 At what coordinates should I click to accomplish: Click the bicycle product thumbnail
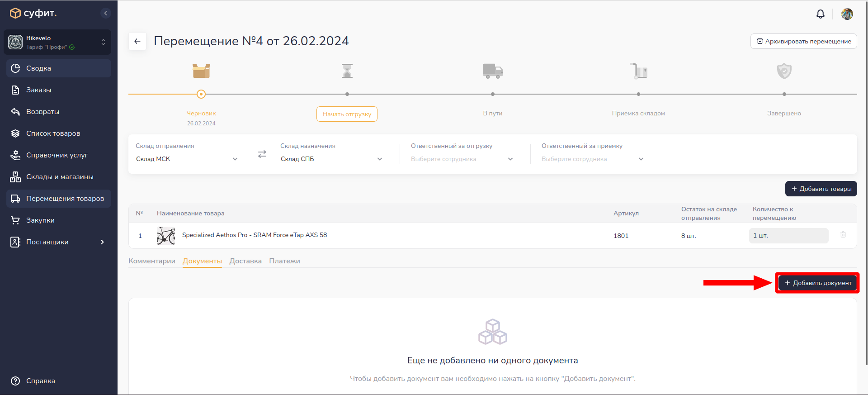(x=166, y=236)
